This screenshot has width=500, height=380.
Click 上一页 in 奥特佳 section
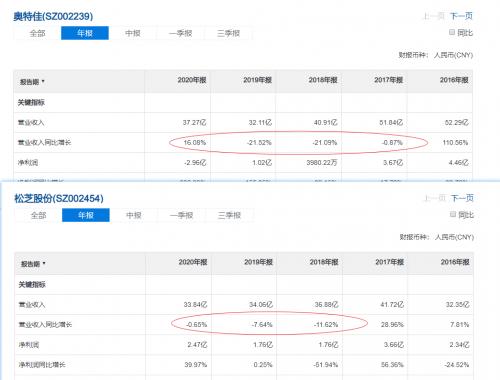pyautogui.click(x=434, y=16)
